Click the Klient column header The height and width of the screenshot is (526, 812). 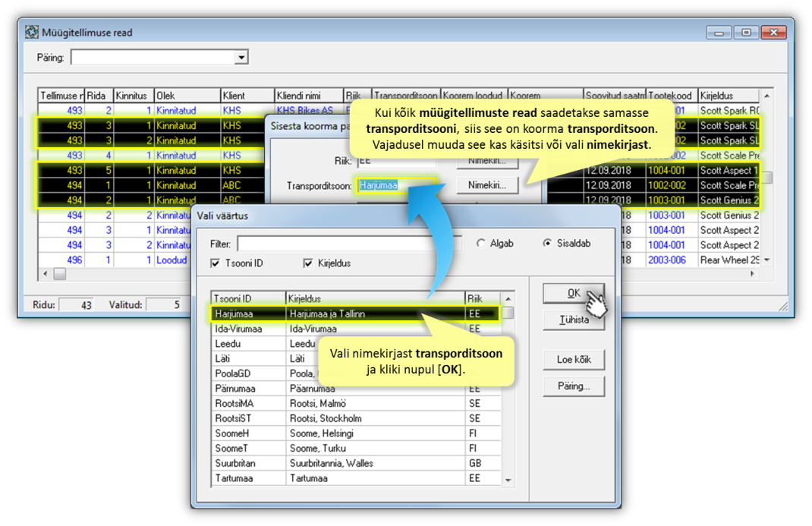tap(247, 96)
